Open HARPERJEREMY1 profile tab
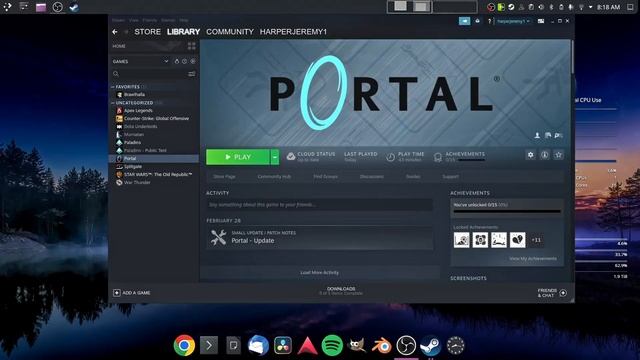The image size is (640, 360). click(293, 32)
